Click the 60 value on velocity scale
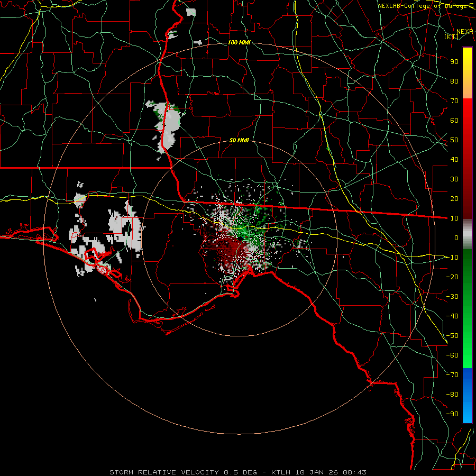The width and height of the screenshot is (476, 476). (454, 120)
